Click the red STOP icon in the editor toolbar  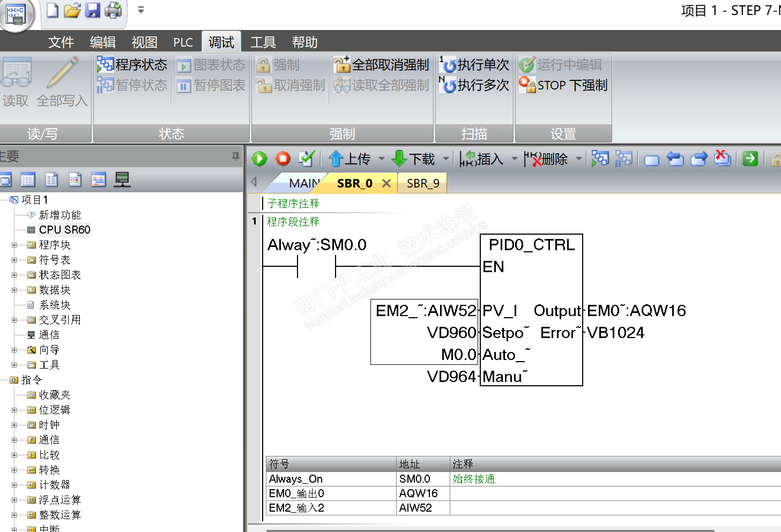[x=283, y=159]
